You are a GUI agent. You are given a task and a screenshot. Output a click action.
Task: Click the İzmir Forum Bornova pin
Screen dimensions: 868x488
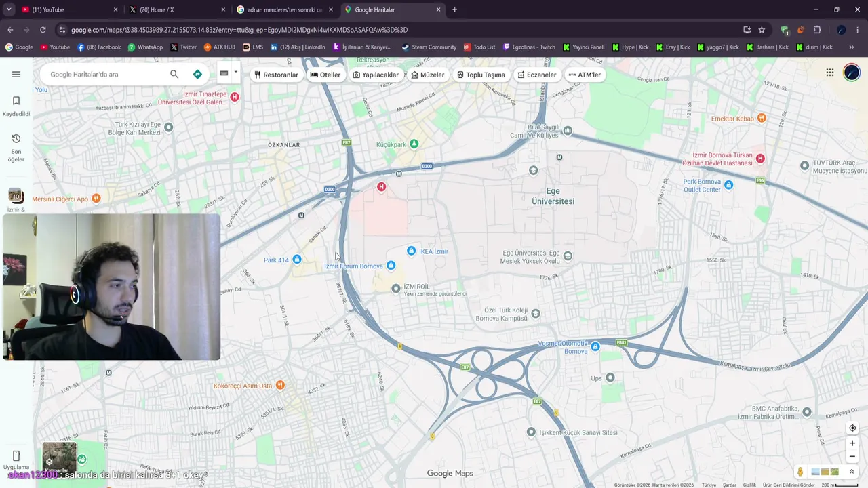pyautogui.click(x=391, y=266)
